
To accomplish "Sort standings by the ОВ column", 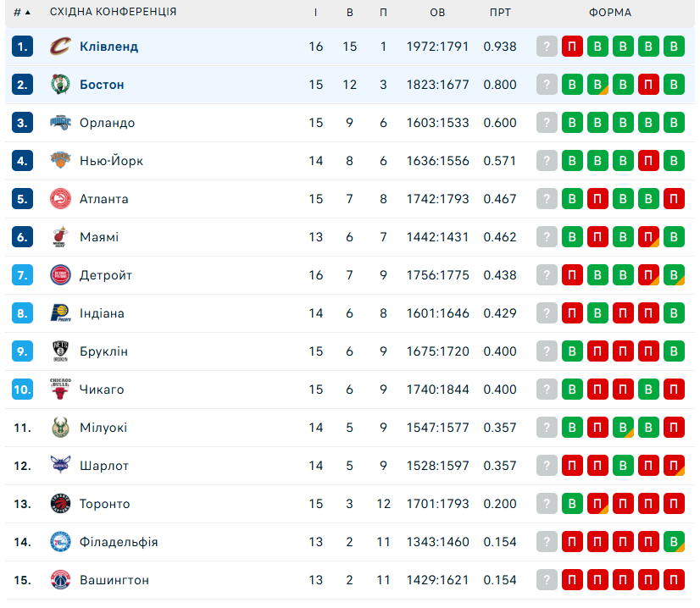I will click(437, 13).
